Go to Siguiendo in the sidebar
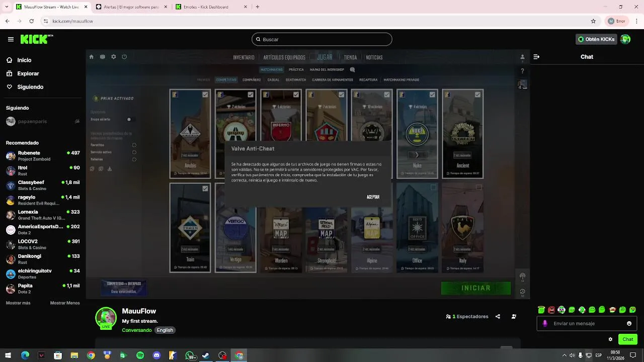644x362 pixels. click(30, 87)
